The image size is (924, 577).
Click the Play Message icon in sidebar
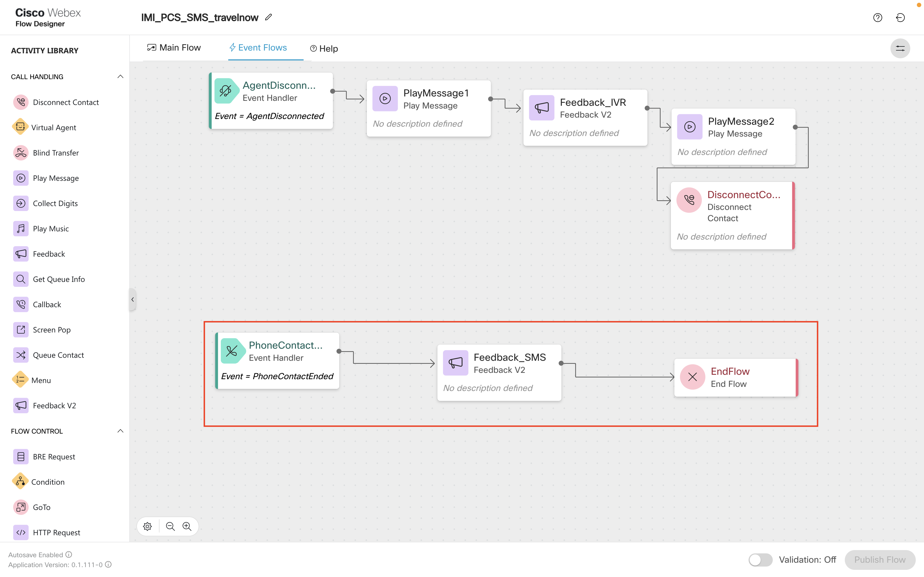[21, 177]
